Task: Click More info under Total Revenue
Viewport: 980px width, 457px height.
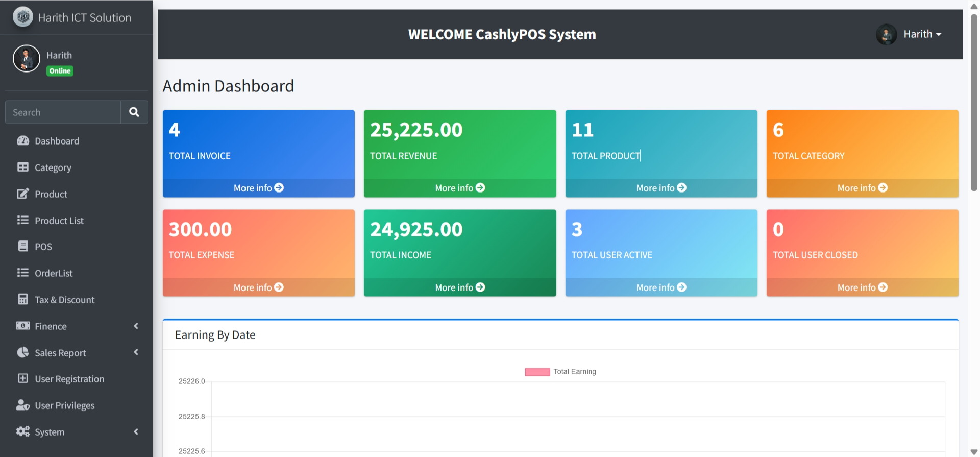Action: click(459, 188)
